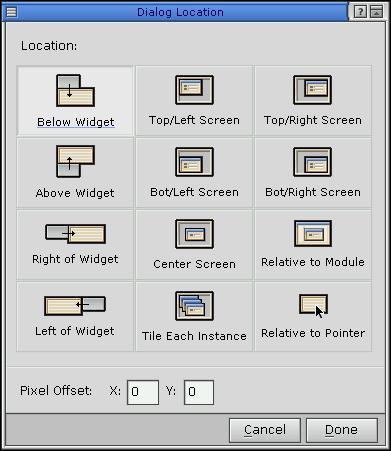Select the Relative to Module option
The height and width of the screenshot is (451, 391).
point(313,245)
